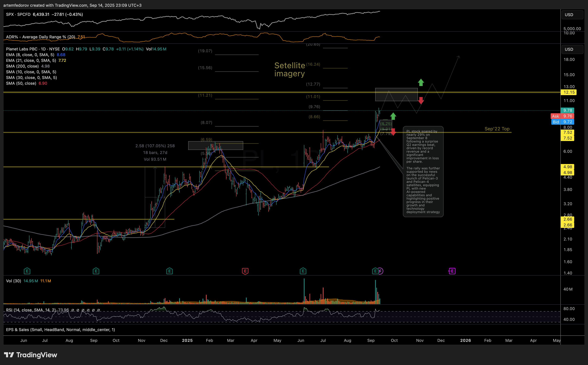Image resolution: width=588 pixels, height=365 pixels.
Task: Click the TradingView logo
Action: 31,355
